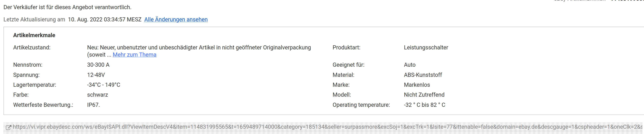644x134 pixels.
Task: Open the Alle Änderungen ansehen link
Action: click(176, 19)
